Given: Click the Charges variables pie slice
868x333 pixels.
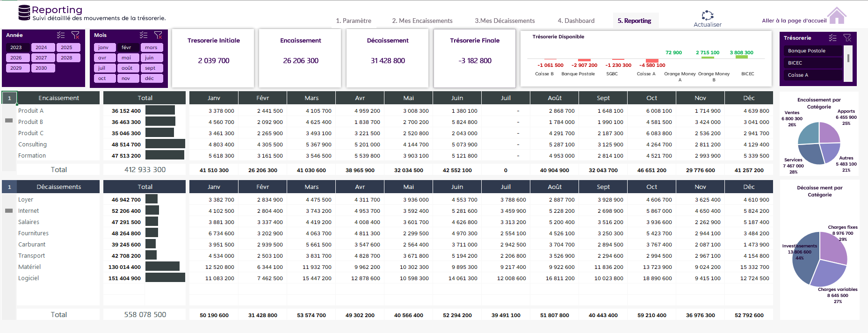Looking at the screenshot, I should point(828,274).
